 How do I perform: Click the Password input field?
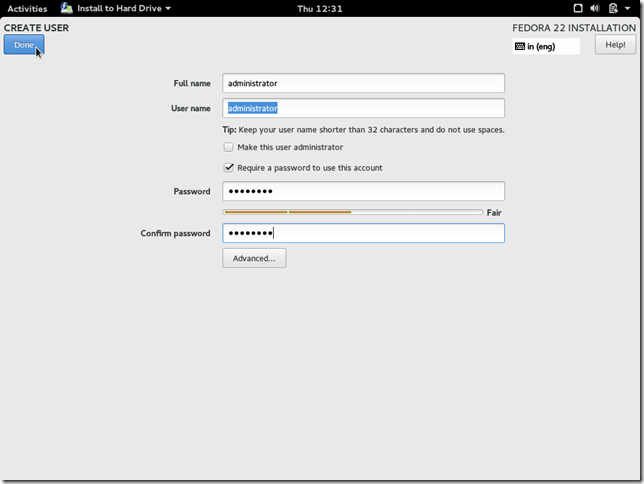[x=363, y=191]
